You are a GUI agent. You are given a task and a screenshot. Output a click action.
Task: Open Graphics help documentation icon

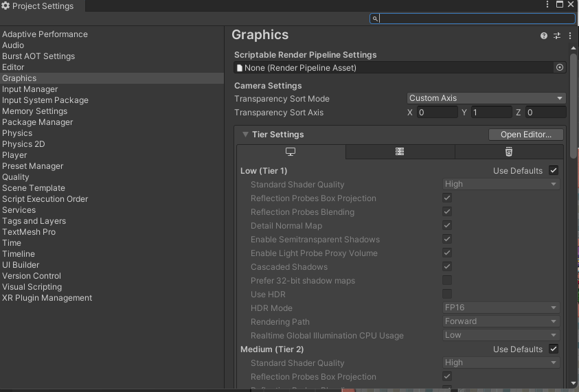click(x=544, y=36)
